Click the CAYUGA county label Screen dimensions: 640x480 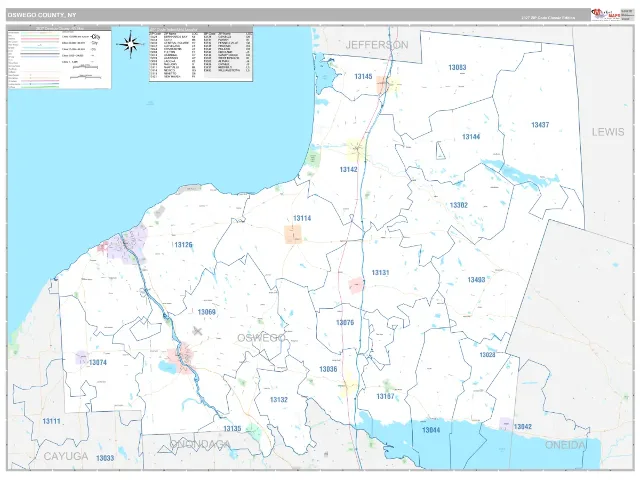(x=66, y=456)
